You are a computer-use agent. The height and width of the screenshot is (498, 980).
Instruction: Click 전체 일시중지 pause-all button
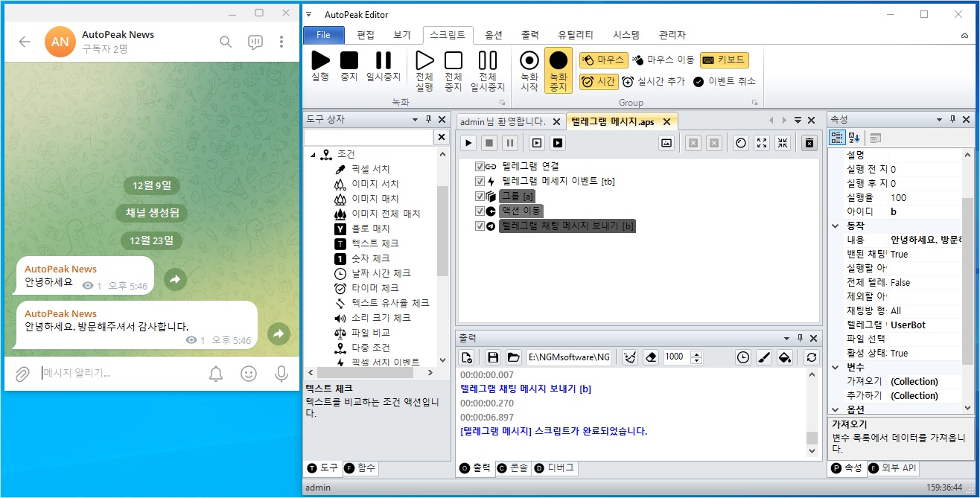pos(488,71)
